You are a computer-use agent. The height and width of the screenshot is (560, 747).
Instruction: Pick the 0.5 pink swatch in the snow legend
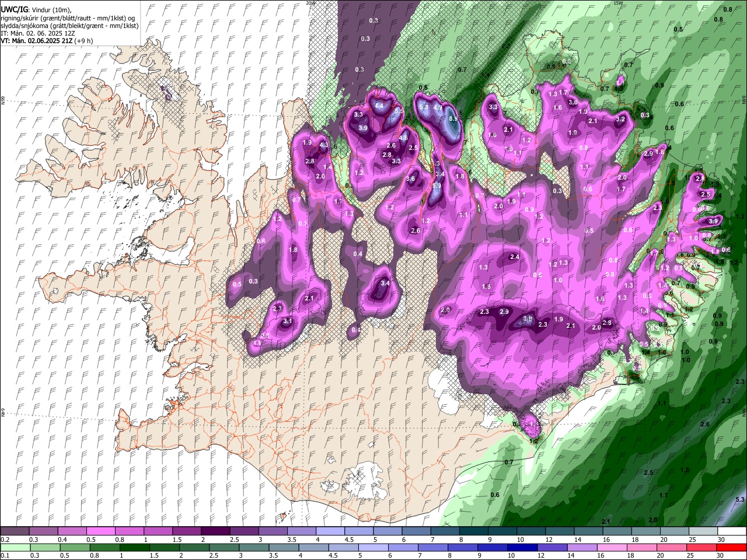tap(100, 531)
